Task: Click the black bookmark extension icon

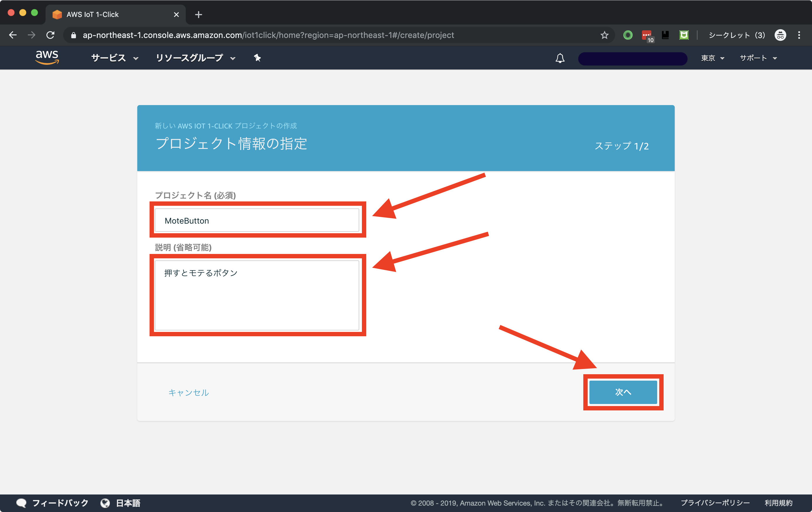Action: [665, 35]
